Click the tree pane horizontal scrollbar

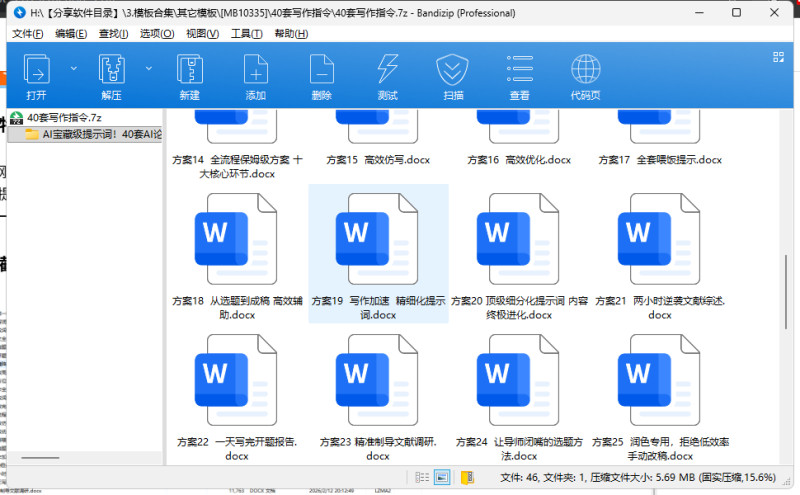(40, 458)
